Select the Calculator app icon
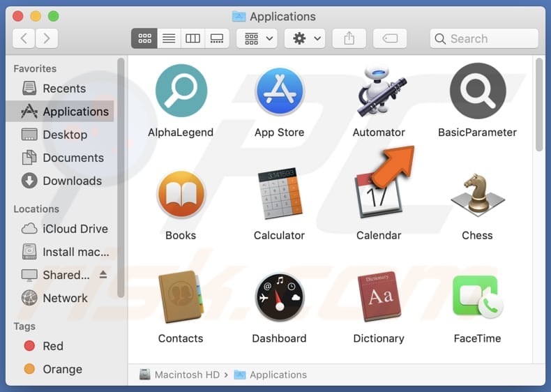Screen dimensions: 551x392 coord(280,193)
